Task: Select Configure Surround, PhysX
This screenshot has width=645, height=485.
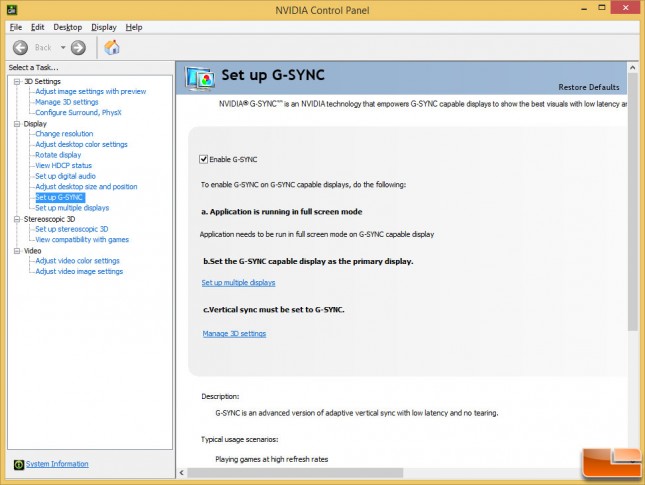Action: [x=78, y=112]
